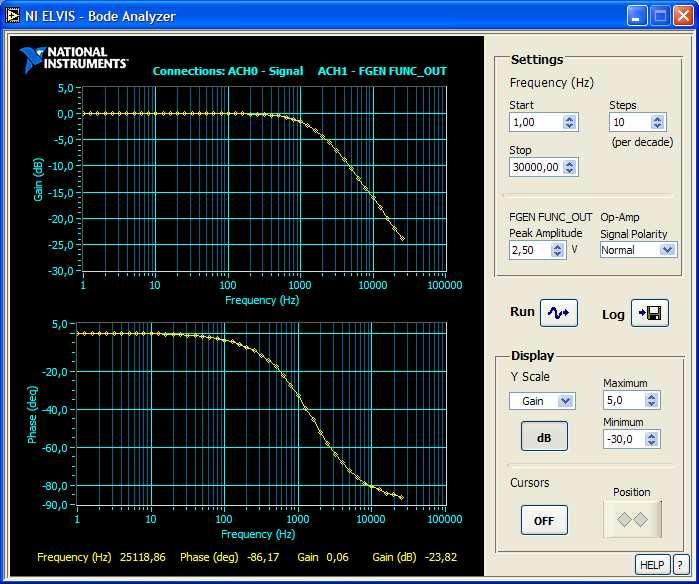
Task: Decrement the Start frequency value
Action: [x=569, y=126]
